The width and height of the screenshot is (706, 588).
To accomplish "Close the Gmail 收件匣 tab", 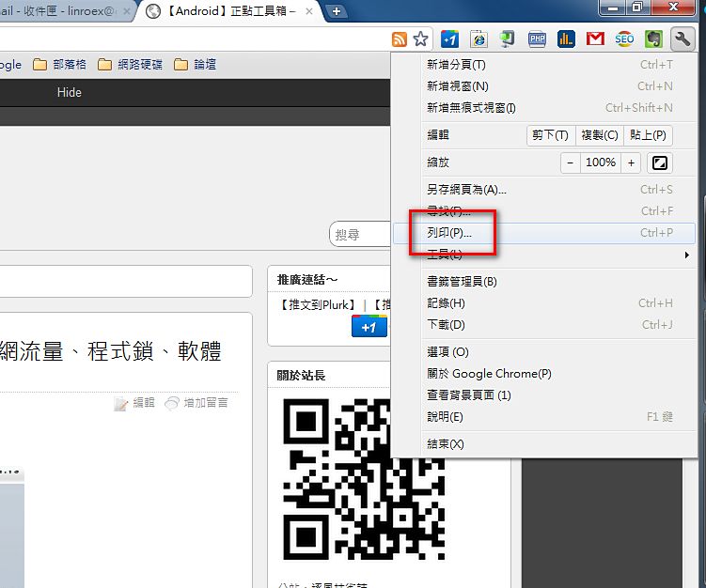I will [x=127, y=11].
